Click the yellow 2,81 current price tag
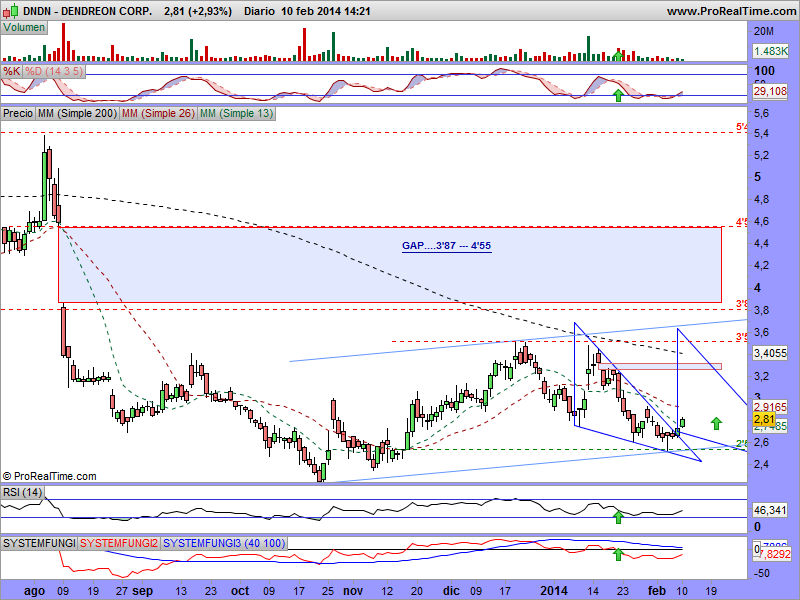 click(x=764, y=420)
